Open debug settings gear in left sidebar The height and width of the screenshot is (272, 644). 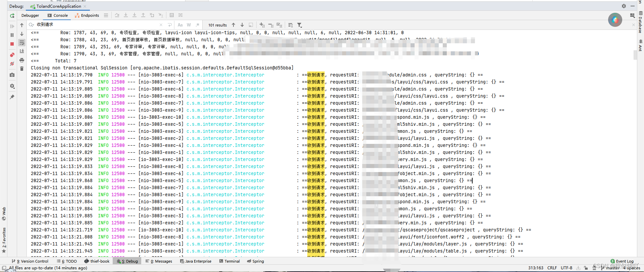click(12, 86)
